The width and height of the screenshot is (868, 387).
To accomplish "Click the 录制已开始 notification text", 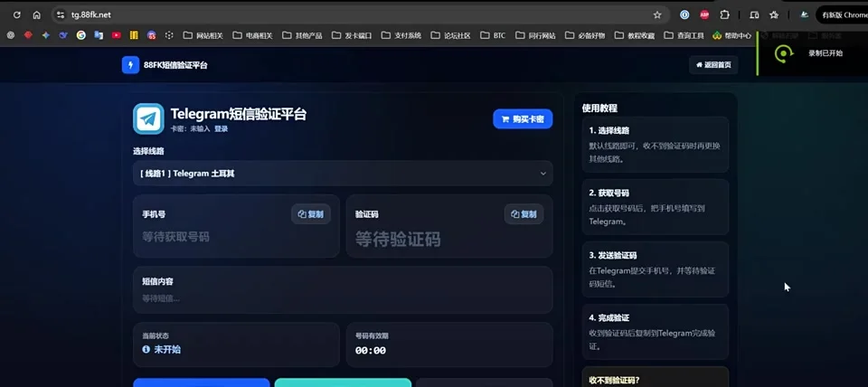I will [825, 53].
